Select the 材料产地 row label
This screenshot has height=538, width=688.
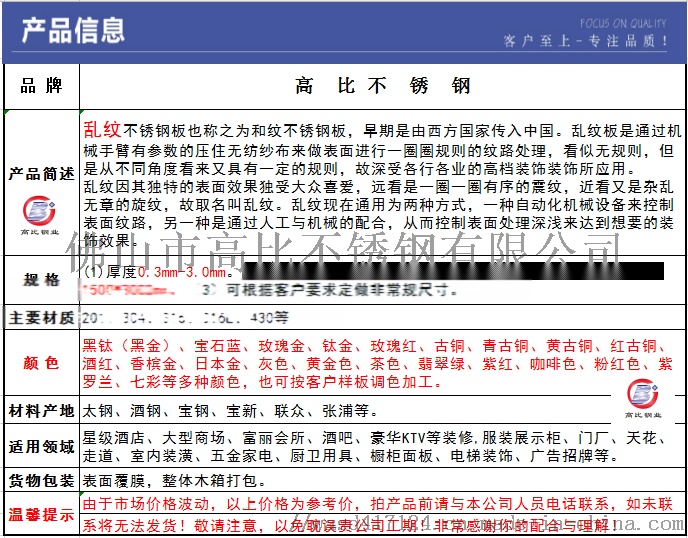point(41,411)
